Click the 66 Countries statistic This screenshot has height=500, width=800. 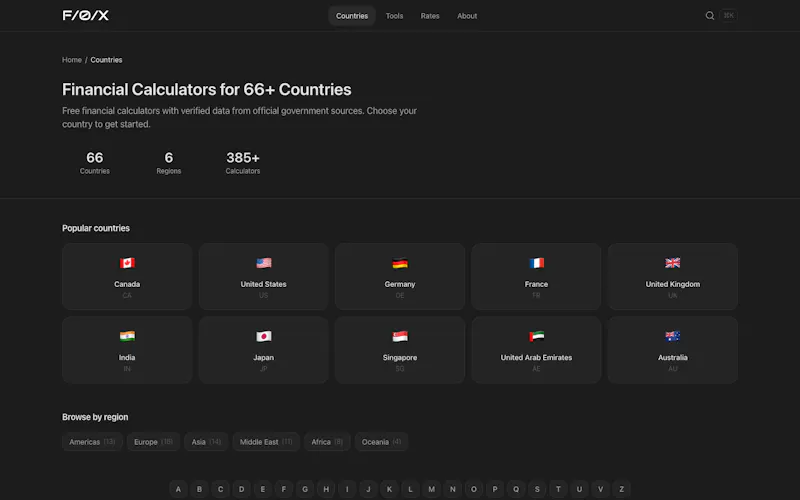point(95,163)
